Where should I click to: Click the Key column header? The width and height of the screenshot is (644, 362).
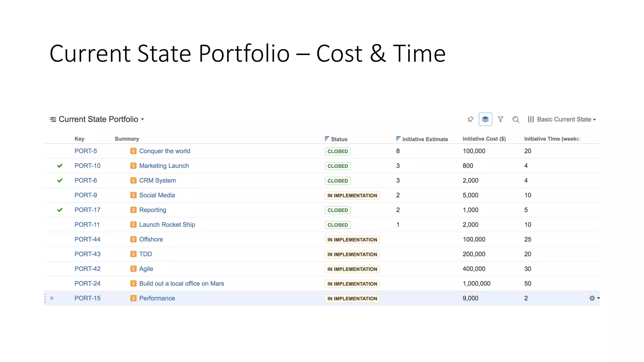79,139
